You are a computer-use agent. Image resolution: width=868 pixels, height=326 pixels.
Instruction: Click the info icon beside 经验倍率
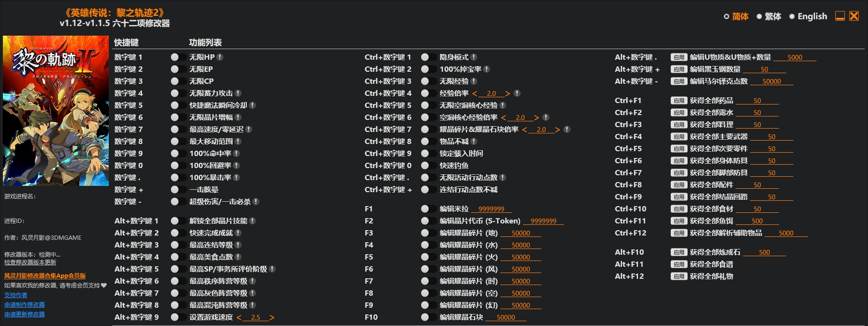(517, 93)
